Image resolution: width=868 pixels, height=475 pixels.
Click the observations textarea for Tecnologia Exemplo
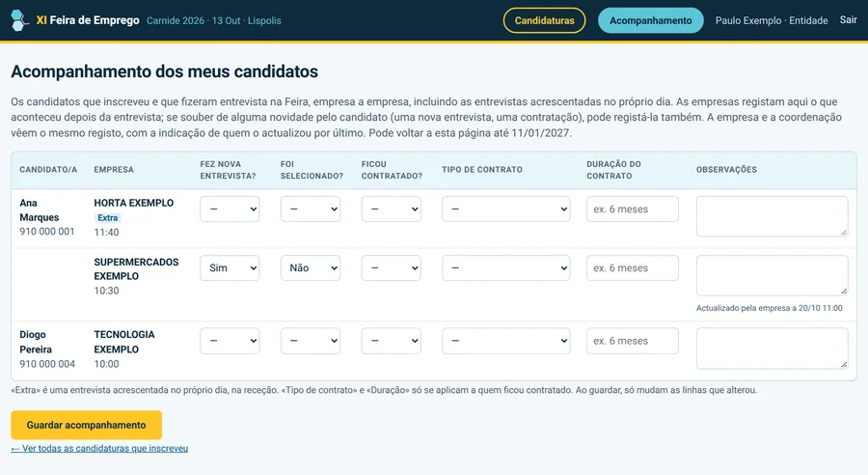pos(773,349)
